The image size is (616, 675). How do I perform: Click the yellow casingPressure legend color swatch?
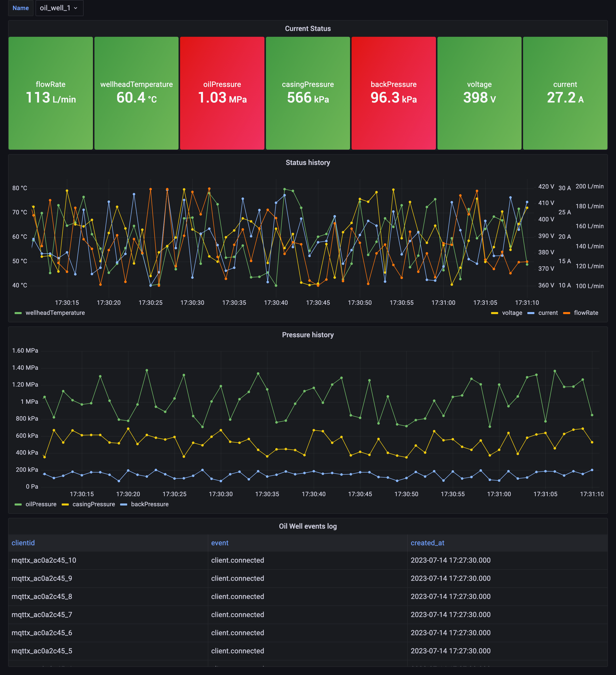[65, 504]
